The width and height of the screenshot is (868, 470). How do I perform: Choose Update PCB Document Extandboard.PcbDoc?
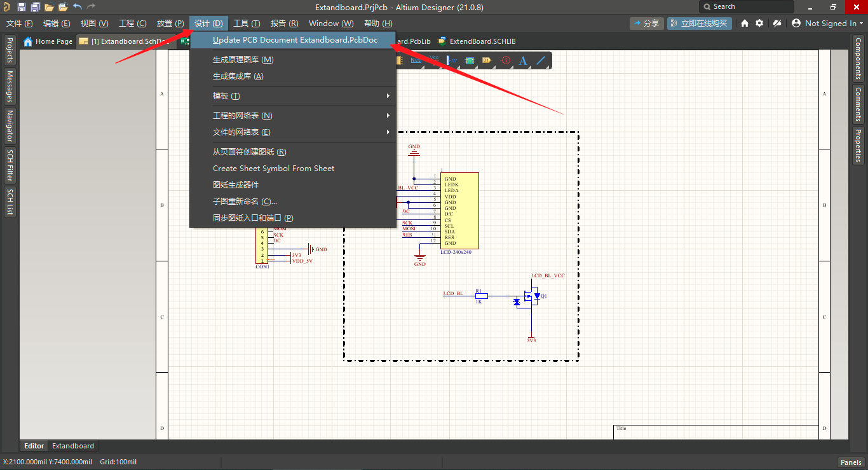(293, 40)
